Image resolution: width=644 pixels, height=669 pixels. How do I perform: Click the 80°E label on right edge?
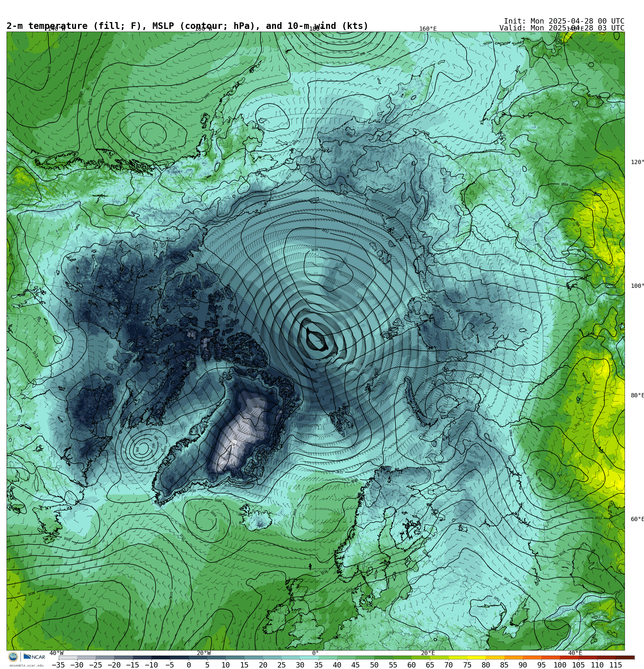coord(637,395)
